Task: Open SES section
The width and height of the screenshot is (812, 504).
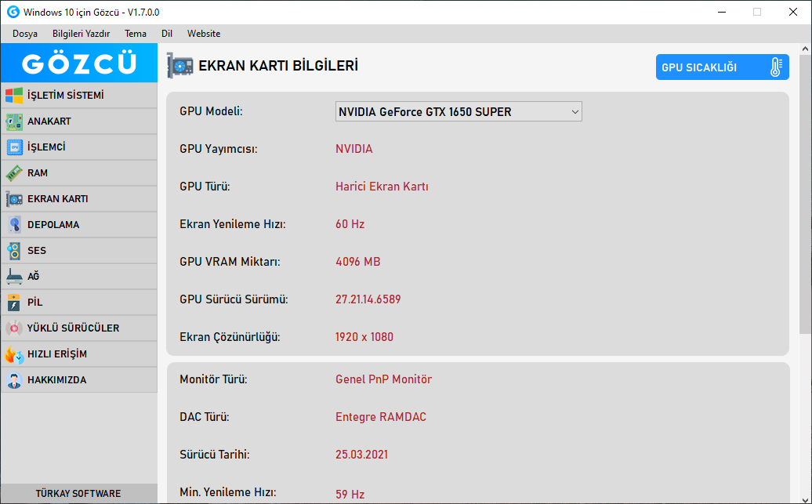Action: [78, 251]
